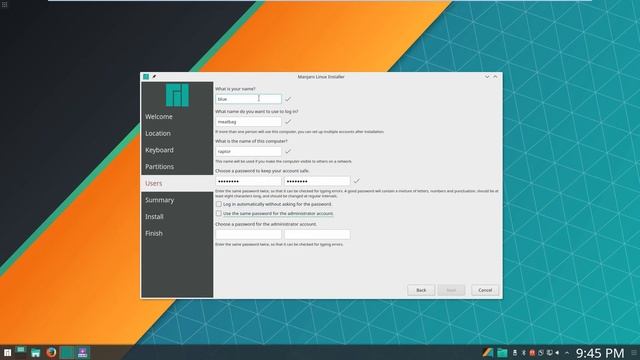Open Bluetooth tray icon
640x360 pixels.
tap(524, 353)
